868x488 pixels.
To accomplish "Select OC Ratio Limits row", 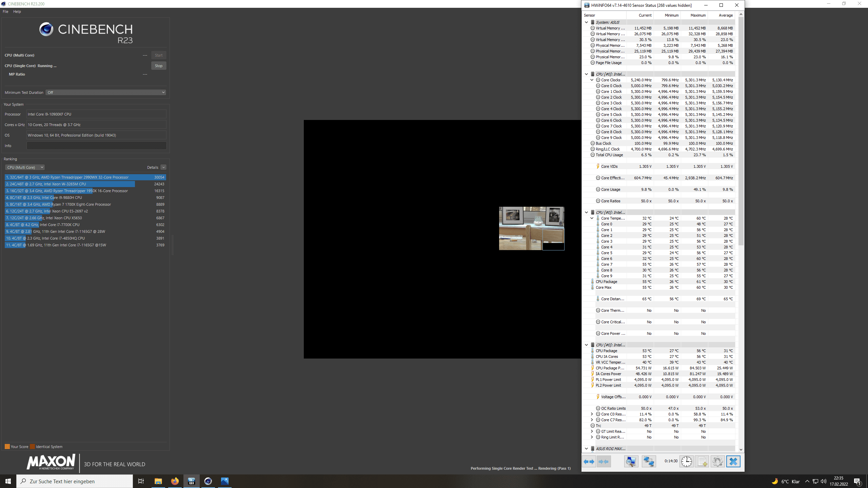I will pyautogui.click(x=658, y=408).
